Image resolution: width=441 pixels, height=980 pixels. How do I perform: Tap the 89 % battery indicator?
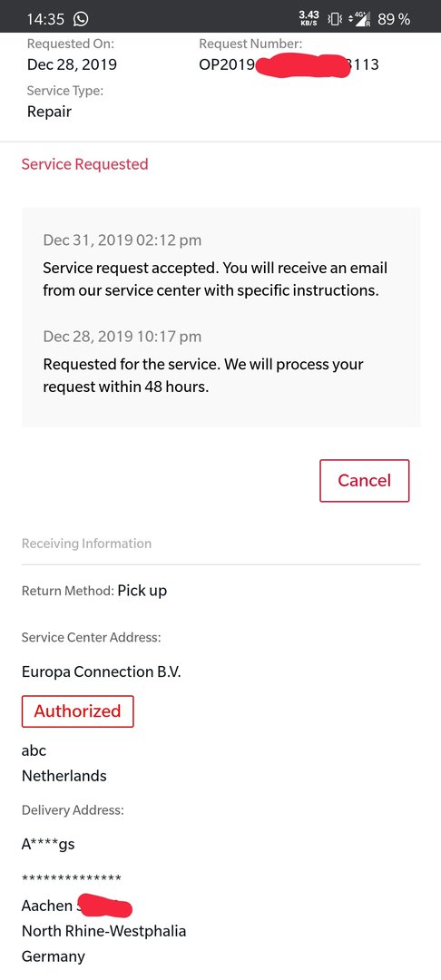pos(394,19)
